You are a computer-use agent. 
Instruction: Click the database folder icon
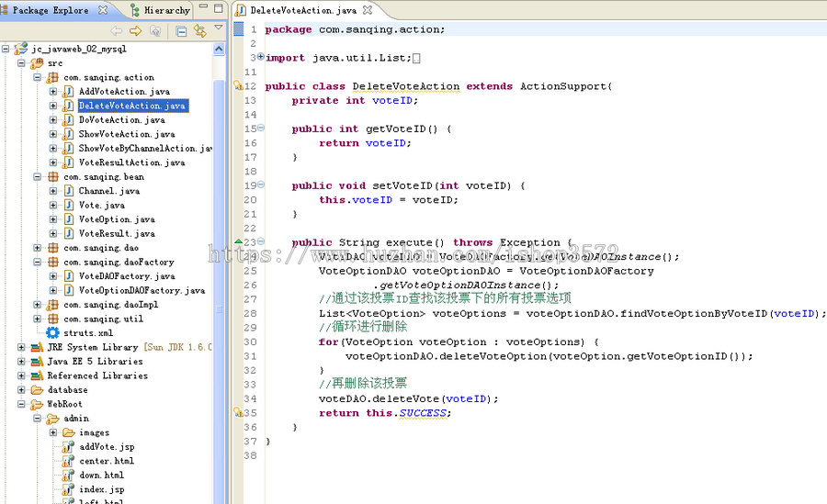tap(37, 390)
